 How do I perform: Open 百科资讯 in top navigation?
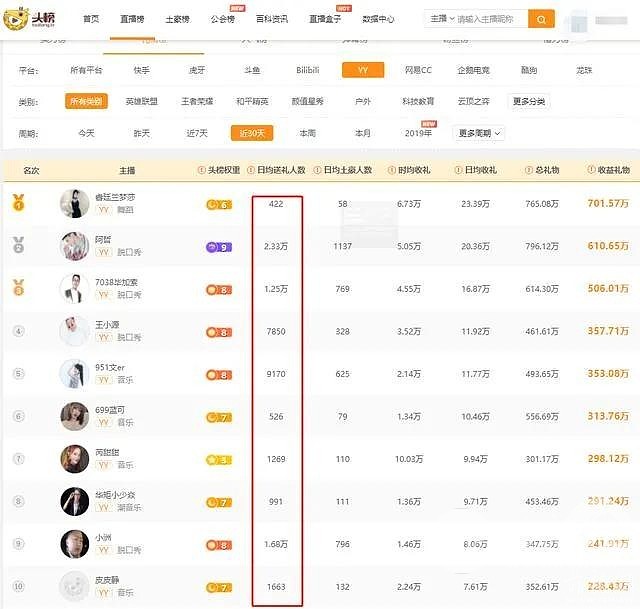(x=272, y=19)
